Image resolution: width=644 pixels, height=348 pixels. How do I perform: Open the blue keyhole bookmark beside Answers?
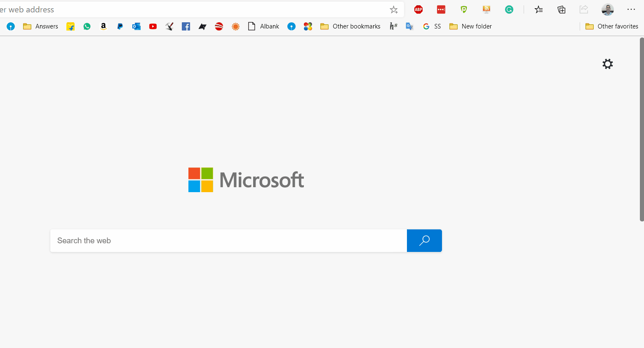(11, 26)
